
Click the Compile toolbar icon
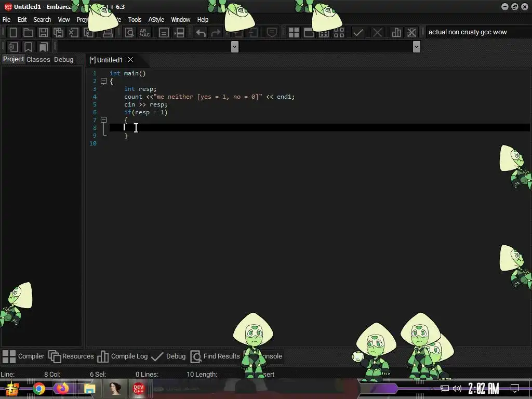point(294,33)
